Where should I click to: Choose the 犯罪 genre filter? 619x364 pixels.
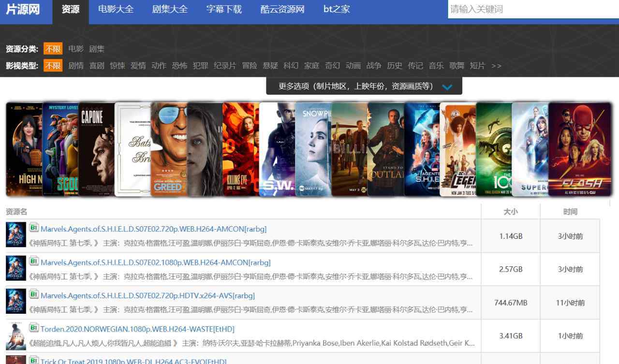(x=200, y=65)
